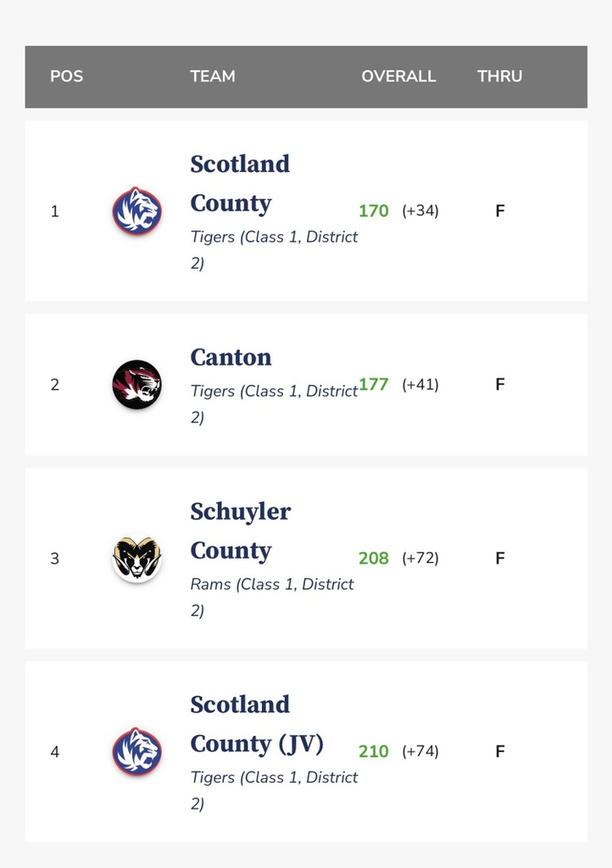Sort by the OVERALL column header
612x868 pixels.
398,76
